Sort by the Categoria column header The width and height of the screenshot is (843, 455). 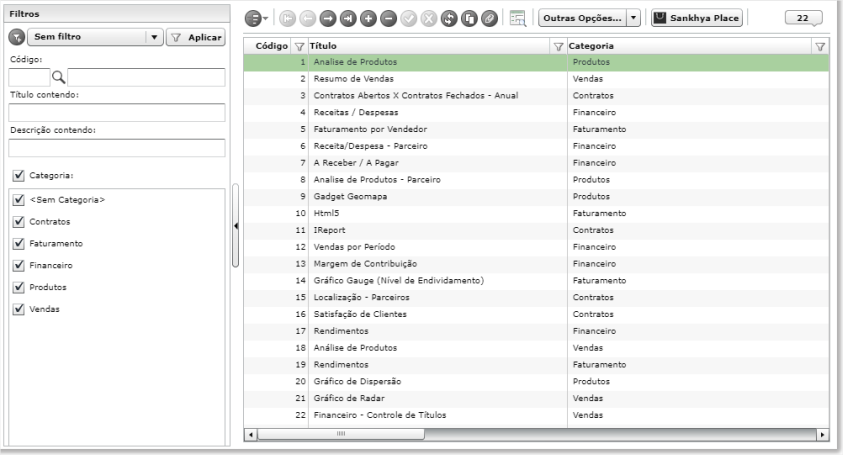pyautogui.click(x=591, y=46)
